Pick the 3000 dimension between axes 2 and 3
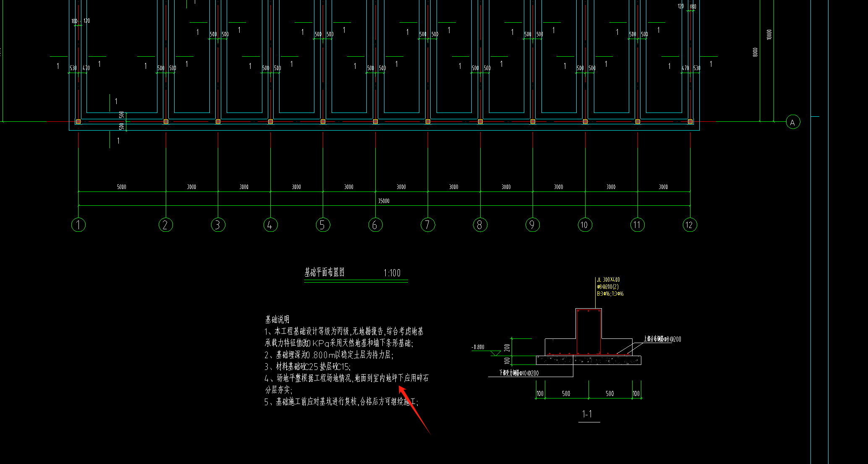Image resolution: width=868 pixels, height=464 pixels. click(x=191, y=186)
